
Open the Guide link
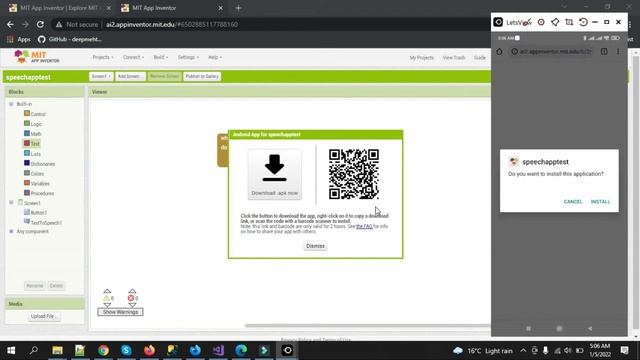(x=480, y=58)
